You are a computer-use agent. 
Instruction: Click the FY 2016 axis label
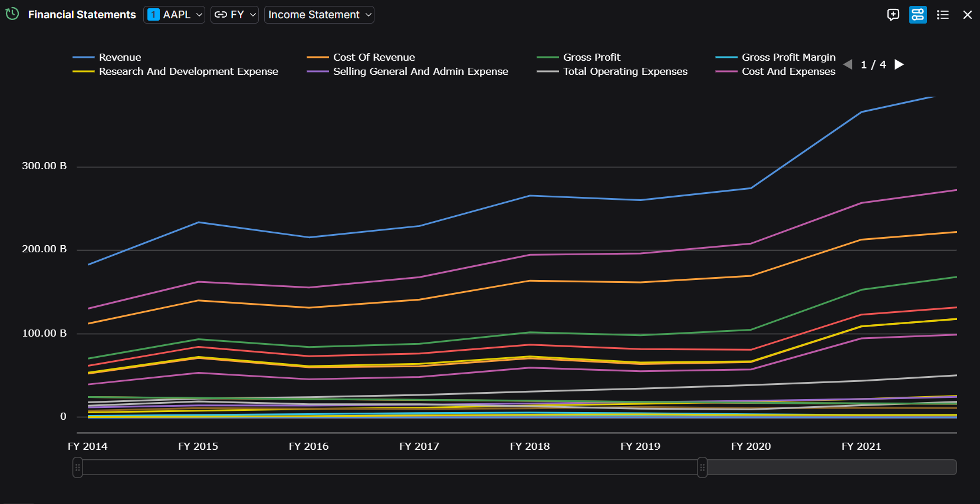(309, 446)
